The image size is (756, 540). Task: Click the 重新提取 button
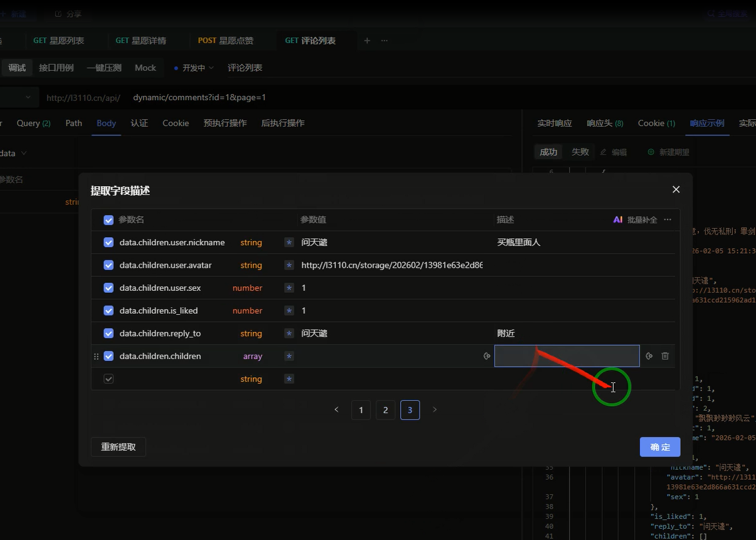click(x=118, y=447)
